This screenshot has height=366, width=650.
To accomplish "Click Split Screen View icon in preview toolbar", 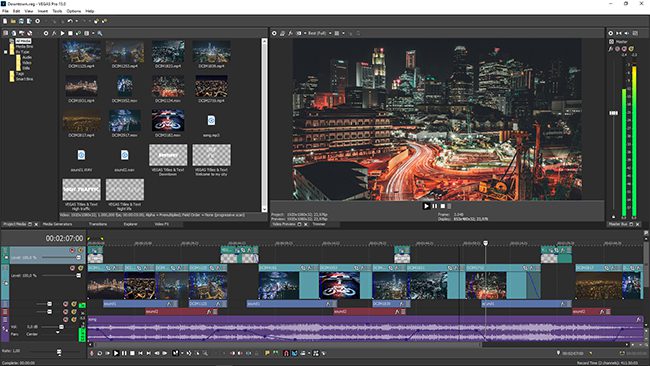I will tap(298, 33).
